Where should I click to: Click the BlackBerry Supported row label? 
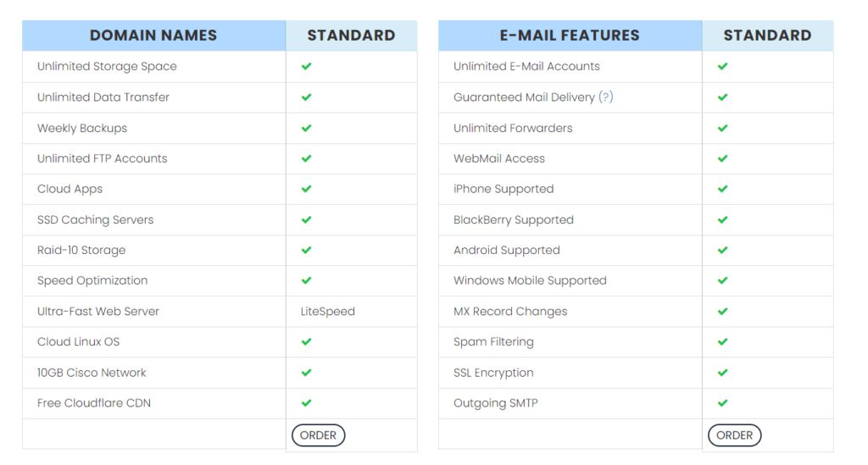click(514, 220)
